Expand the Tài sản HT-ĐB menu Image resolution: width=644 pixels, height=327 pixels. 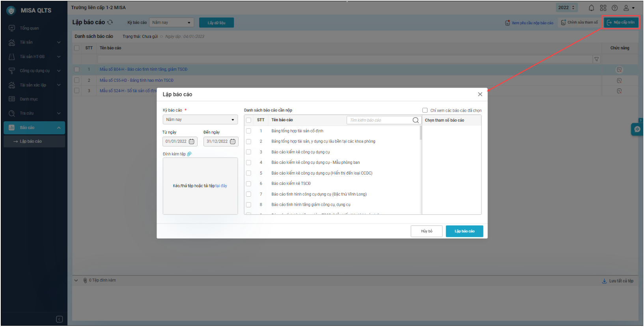click(59, 56)
